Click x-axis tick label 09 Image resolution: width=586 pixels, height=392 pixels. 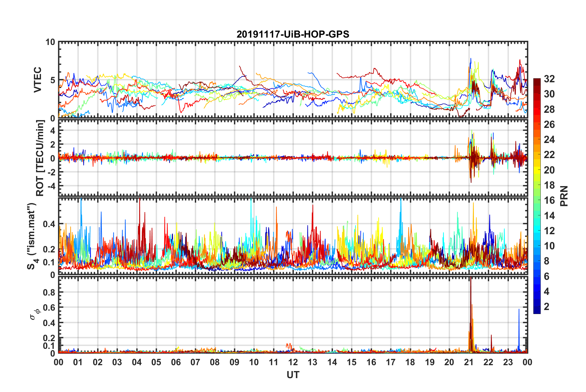coord(234,362)
